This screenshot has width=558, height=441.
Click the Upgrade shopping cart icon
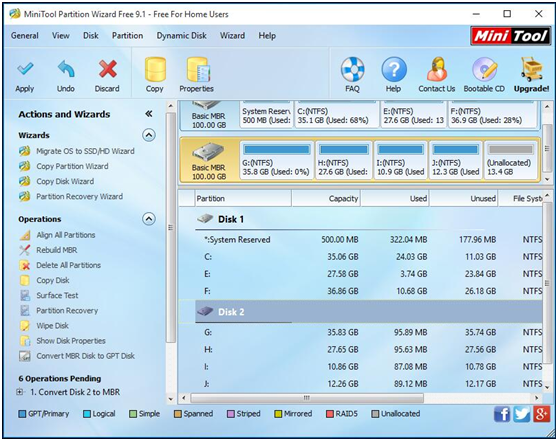[531, 70]
